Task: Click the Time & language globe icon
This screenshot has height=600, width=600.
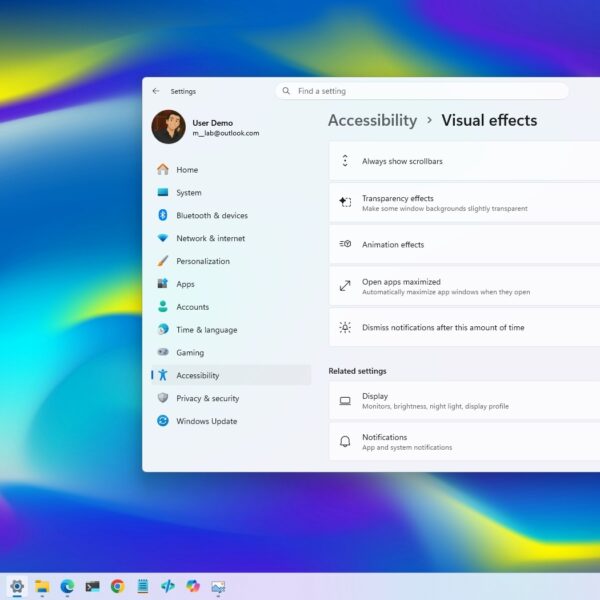Action: 163,329
